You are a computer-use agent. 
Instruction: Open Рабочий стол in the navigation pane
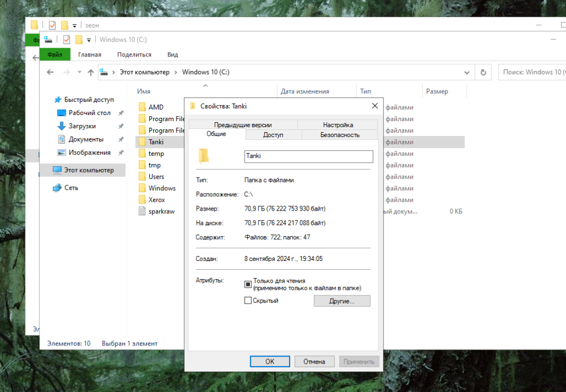click(x=90, y=113)
